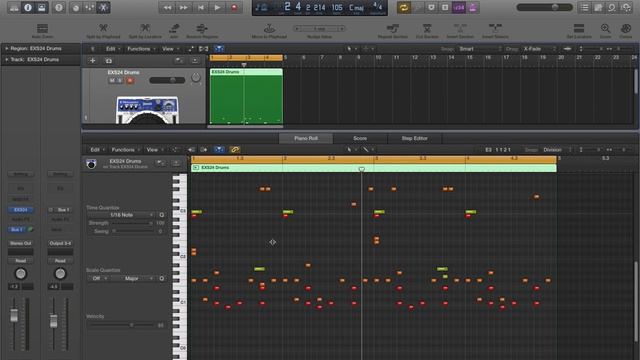Adjust the master volume slider
This screenshot has width=640, height=360.
click(x=544, y=7)
